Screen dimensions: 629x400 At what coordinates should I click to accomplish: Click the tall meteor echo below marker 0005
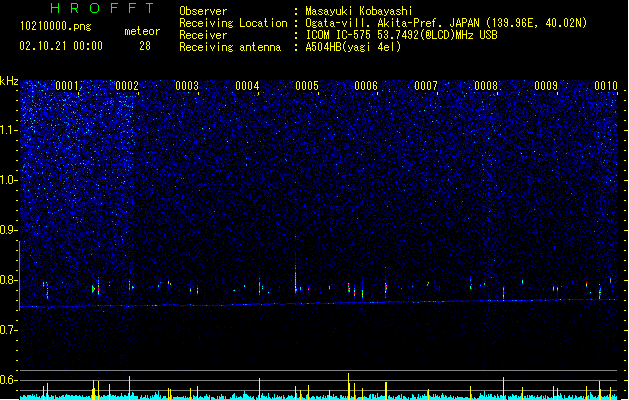296,277
